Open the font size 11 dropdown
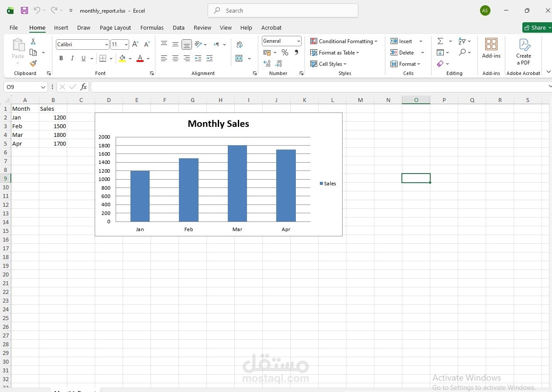552x392 pixels. (126, 44)
